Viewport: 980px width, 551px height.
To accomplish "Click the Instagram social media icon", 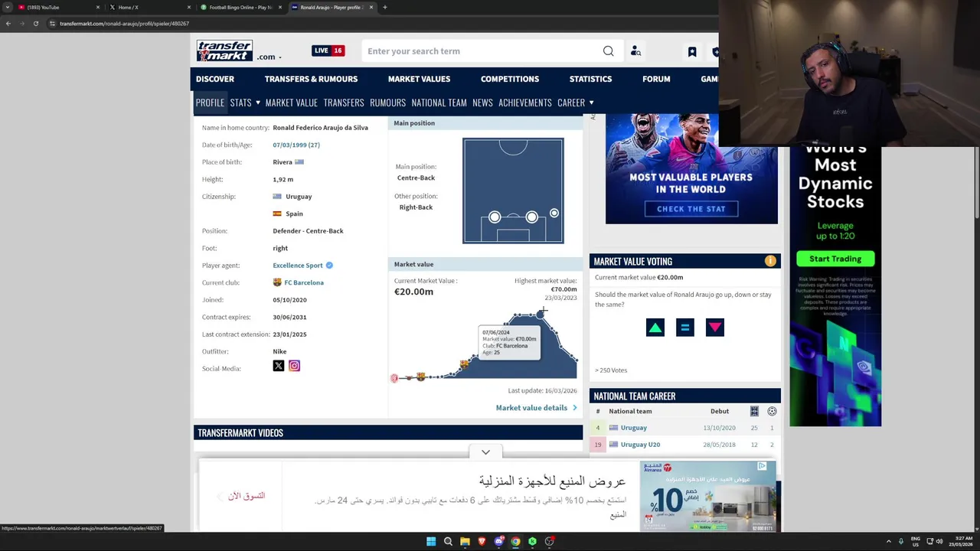I will 294,366.
